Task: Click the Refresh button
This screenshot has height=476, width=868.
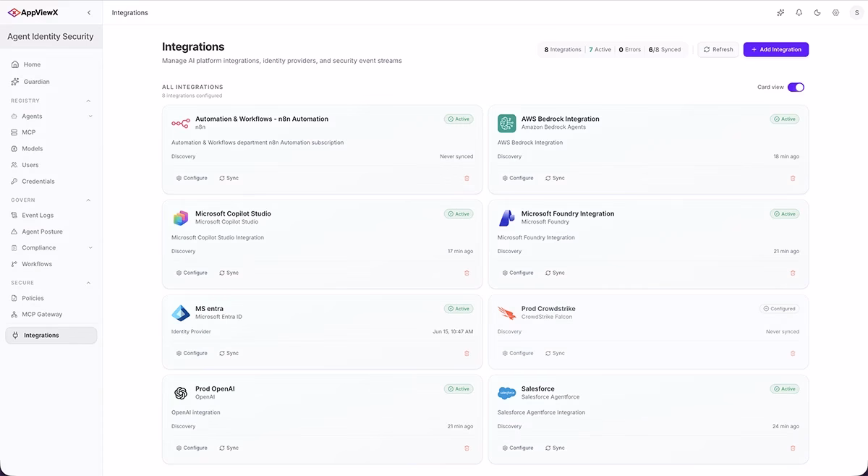Action: click(718, 49)
